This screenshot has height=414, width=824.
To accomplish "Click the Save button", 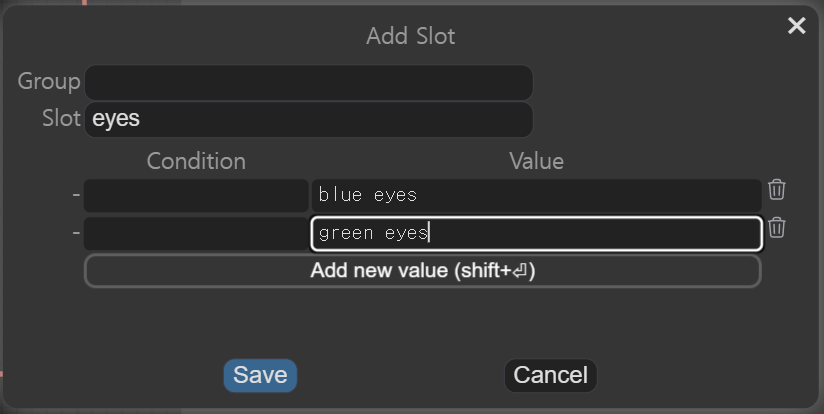I will (x=260, y=375).
